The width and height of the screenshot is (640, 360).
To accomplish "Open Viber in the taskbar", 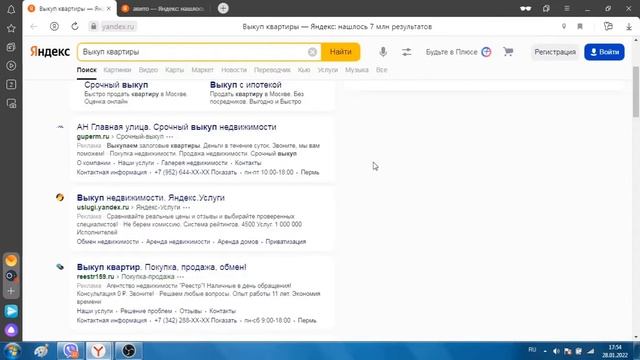I will tap(71, 351).
